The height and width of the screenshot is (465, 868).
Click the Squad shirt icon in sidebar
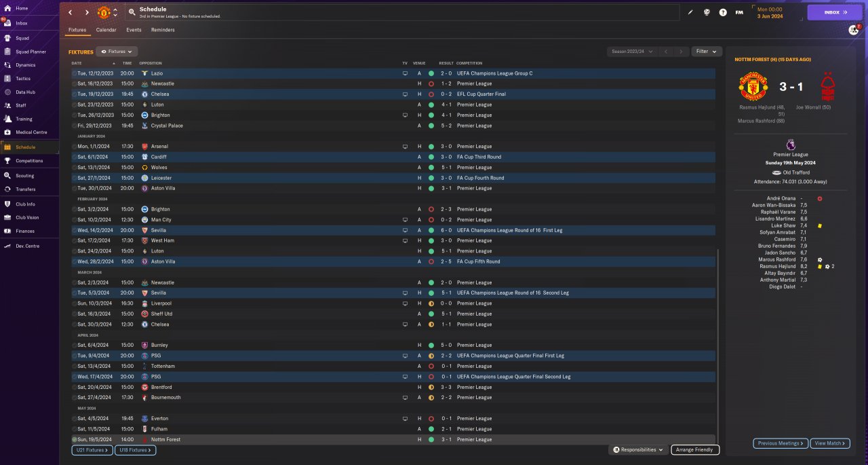[x=7, y=39]
